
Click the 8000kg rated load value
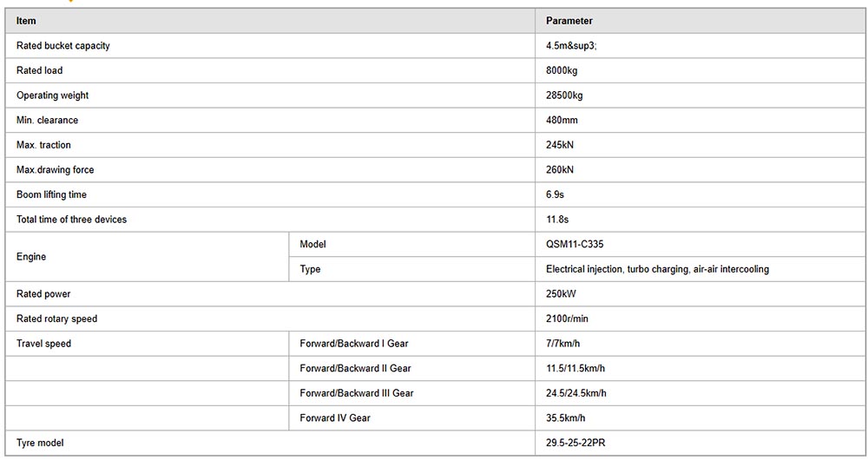pos(564,70)
